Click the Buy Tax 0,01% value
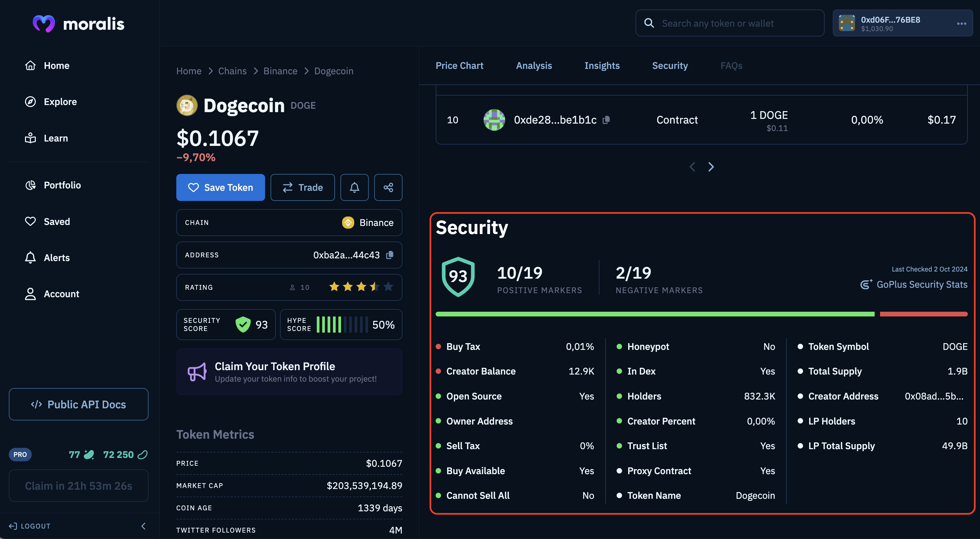The width and height of the screenshot is (980, 539). coord(580,346)
